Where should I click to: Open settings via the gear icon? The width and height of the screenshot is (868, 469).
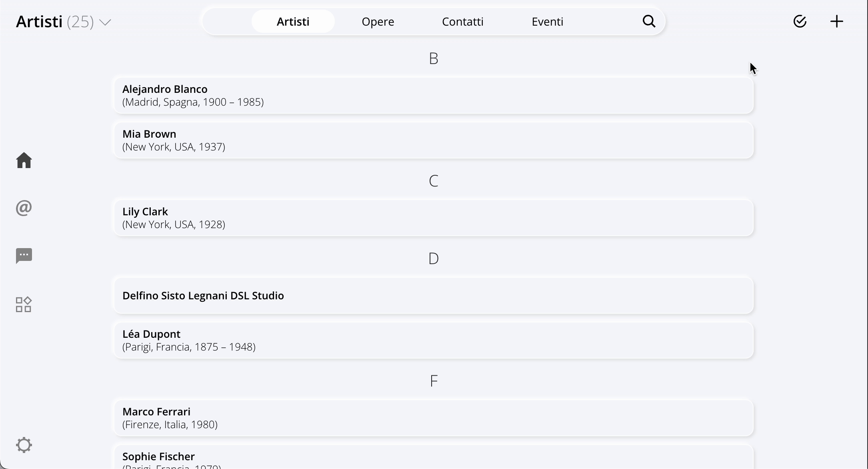pyautogui.click(x=24, y=445)
